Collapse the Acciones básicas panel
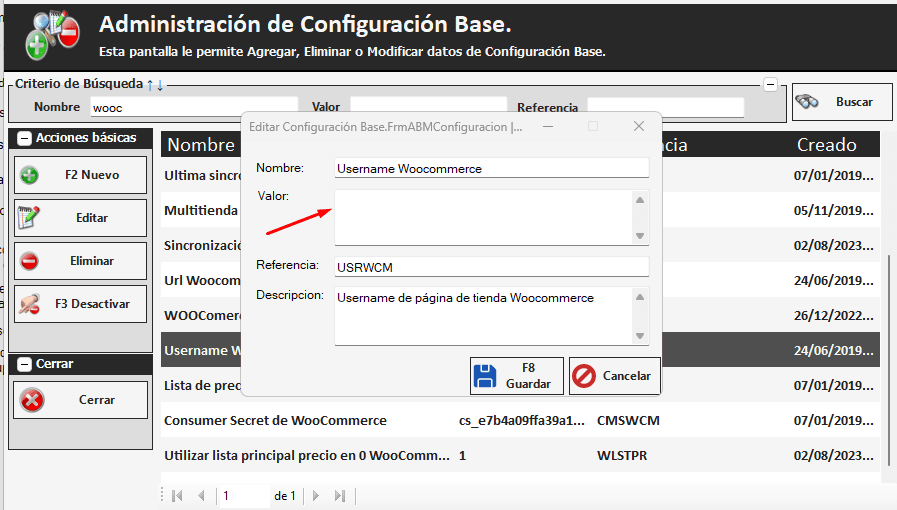 pyautogui.click(x=25, y=138)
